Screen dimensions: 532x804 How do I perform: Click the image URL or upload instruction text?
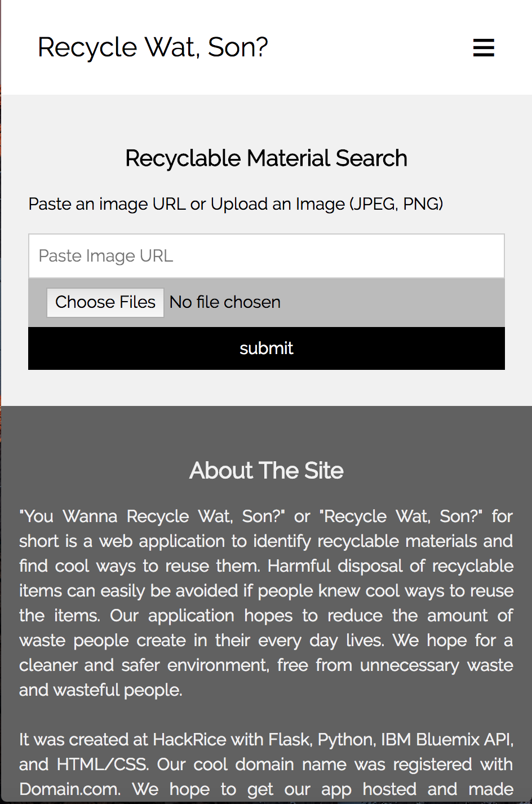click(x=236, y=204)
